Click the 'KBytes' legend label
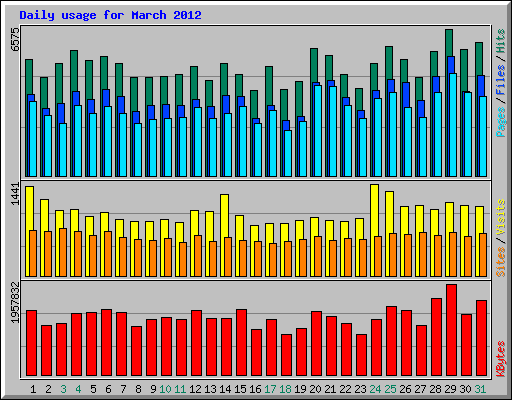This screenshot has width=512, height=400. 500,359
